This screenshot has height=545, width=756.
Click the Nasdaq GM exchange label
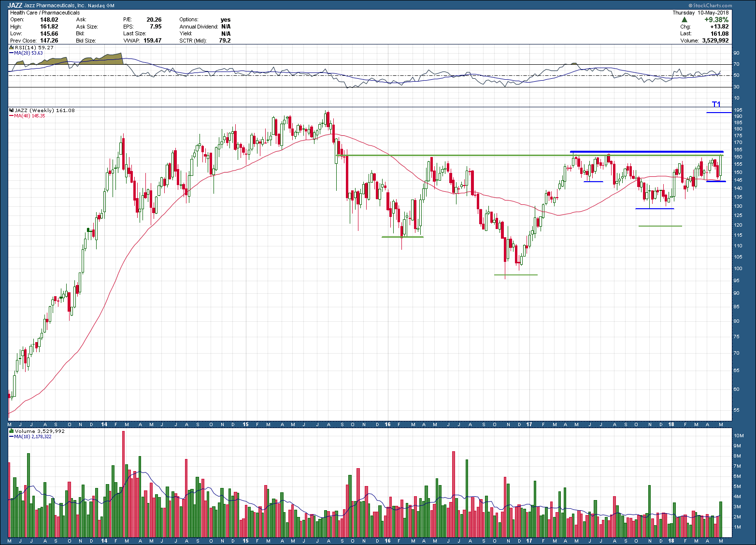pos(101,5)
